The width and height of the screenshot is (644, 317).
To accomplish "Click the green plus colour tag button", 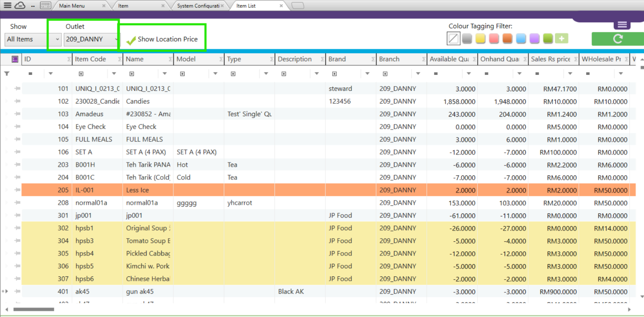I will point(561,38).
